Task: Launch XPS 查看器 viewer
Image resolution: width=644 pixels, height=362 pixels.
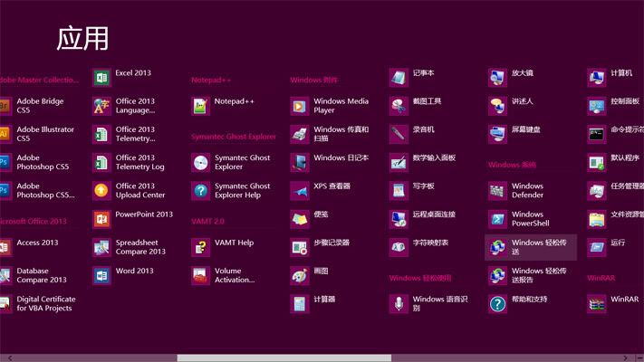Action: [x=321, y=191]
